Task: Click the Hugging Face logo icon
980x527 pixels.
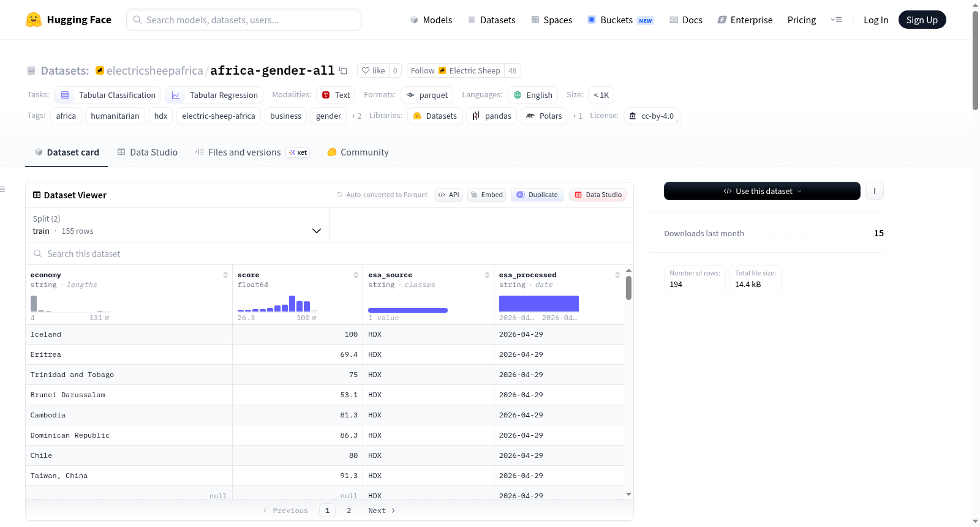Action: (x=34, y=20)
